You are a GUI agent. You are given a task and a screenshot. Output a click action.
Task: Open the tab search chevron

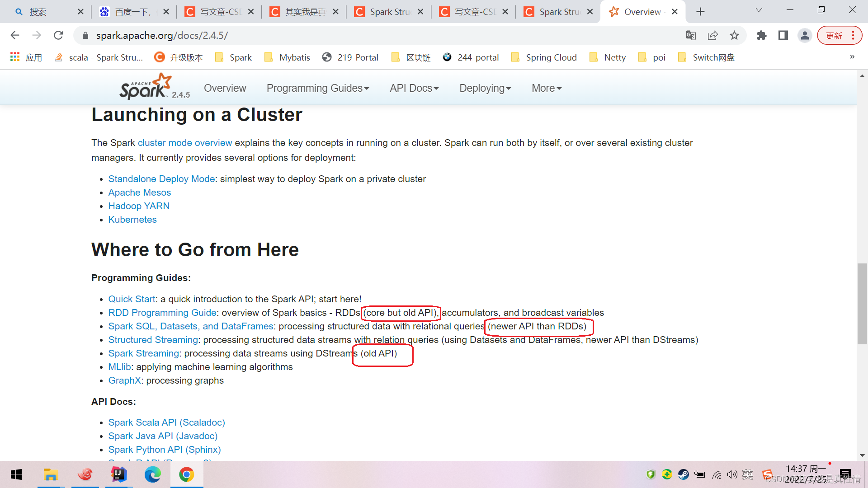coord(759,10)
